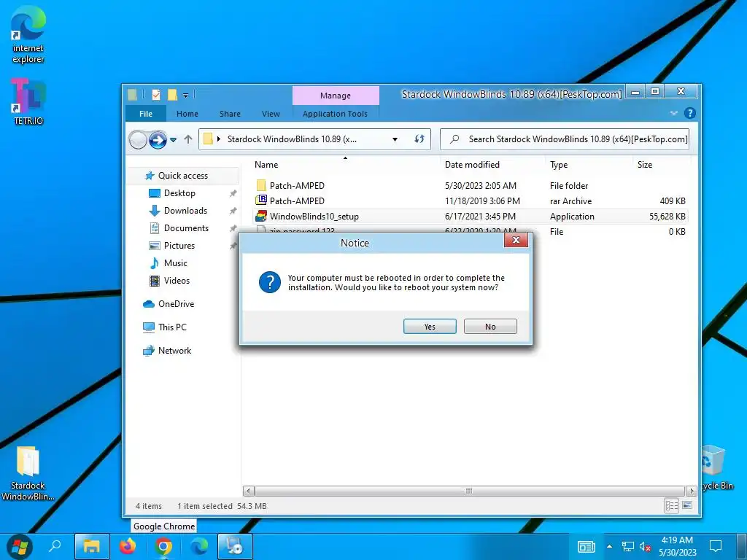Open the Share ribbon tab
Image resolution: width=747 pixels, height=560 pixels.
tap(230, 114)
